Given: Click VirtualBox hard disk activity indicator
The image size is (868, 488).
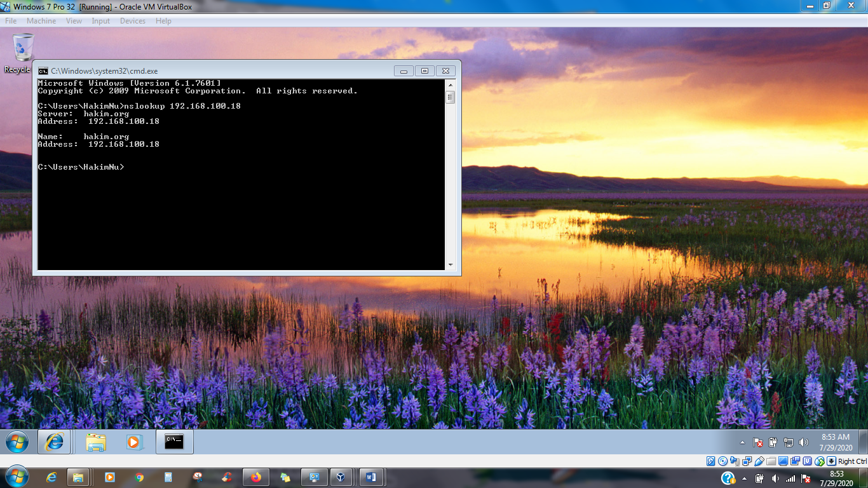Looking at the screenshot, I should click(711, 461).
